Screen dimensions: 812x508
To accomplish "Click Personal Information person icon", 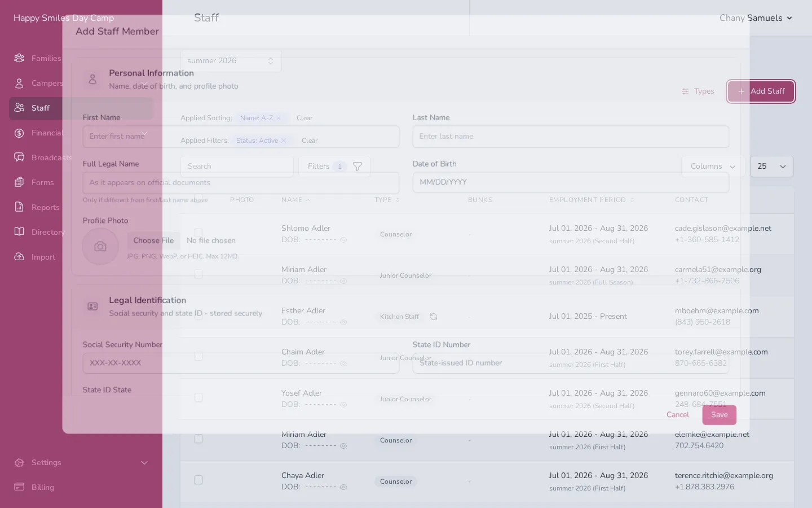I will point(92,80).
